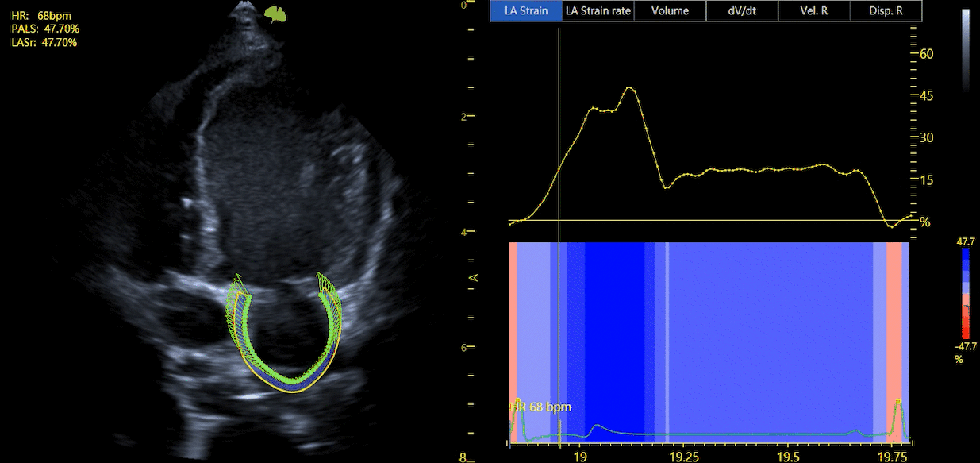Click the grayscale brightness bar

[965, 51]
